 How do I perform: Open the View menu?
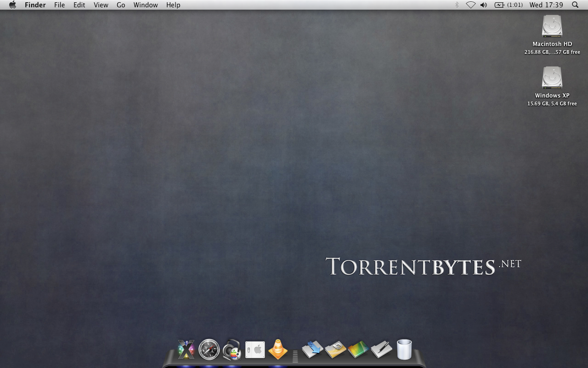click(x=101, y=5)
